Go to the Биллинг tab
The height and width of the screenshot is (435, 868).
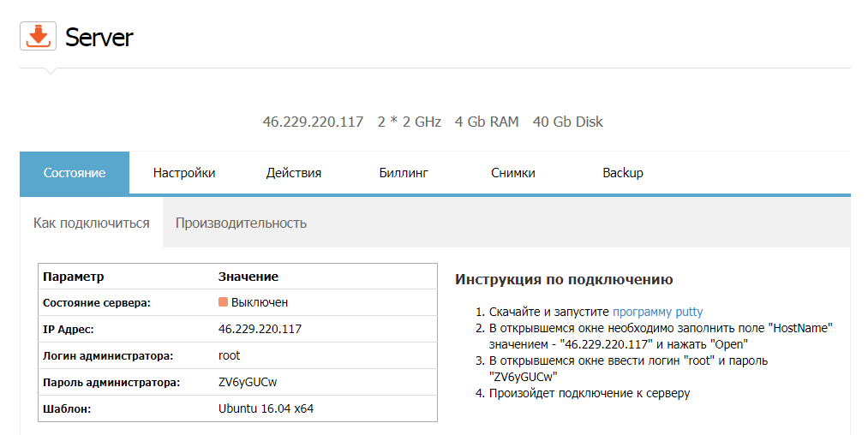[x=404, y=173]
